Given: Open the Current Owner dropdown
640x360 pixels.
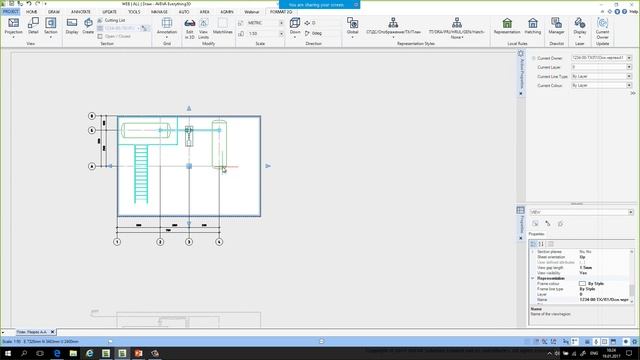Looking at the screenshot, I should [629, 58].
